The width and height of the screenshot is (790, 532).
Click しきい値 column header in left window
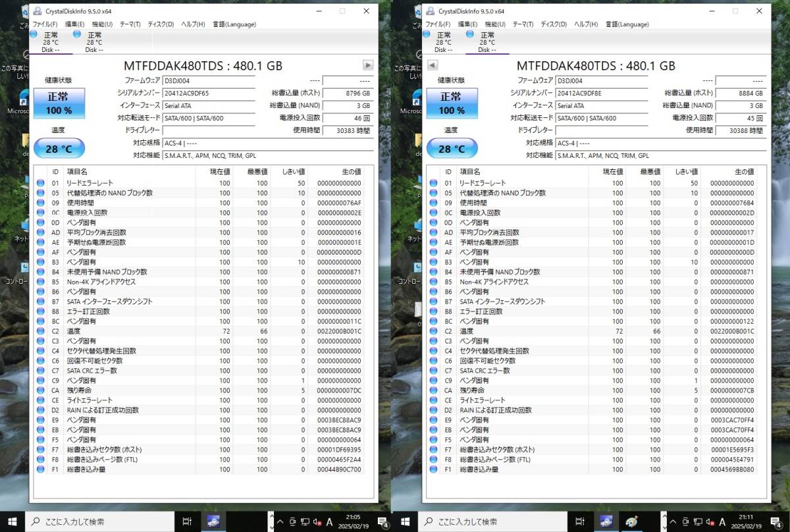(x=292, y=171)
